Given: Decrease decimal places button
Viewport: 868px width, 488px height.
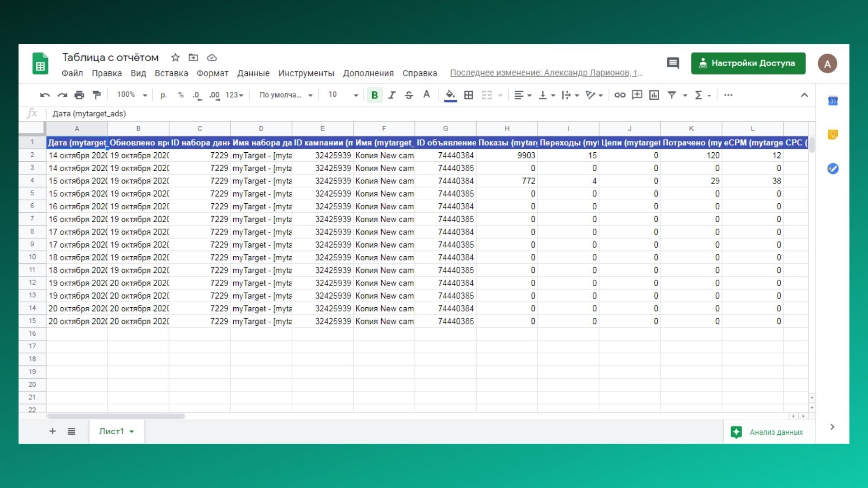Looking at the screenshot, I should (x=197, y=95).
